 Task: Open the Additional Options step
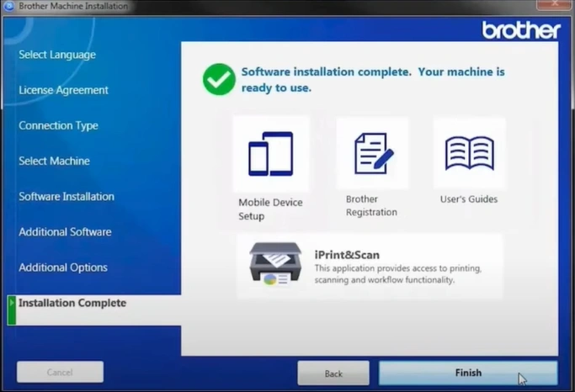pyautogui.click(x=63, y=268)
